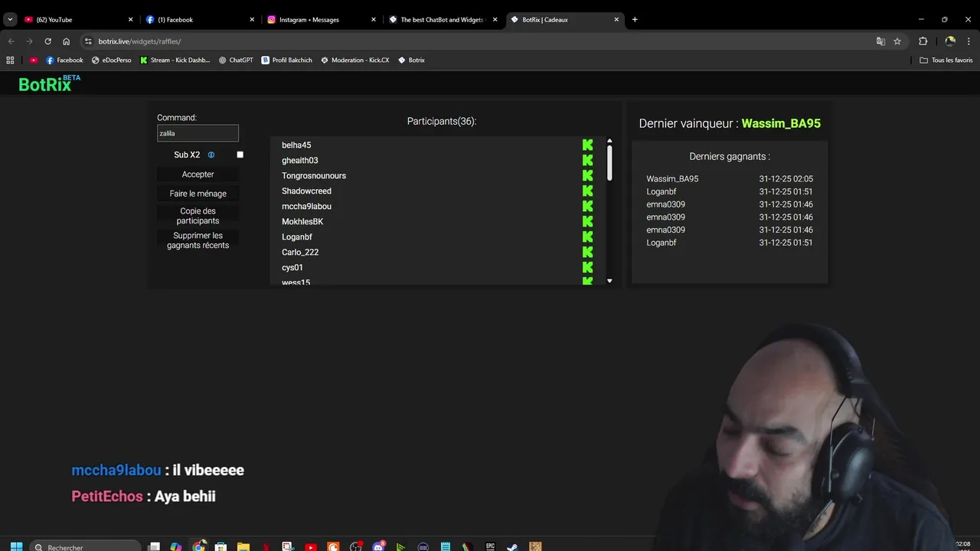Click the Kick icon in Loganbf participant row
This screenshot has width=980, height=551.
pyautogui.click(x=587, y=236)
